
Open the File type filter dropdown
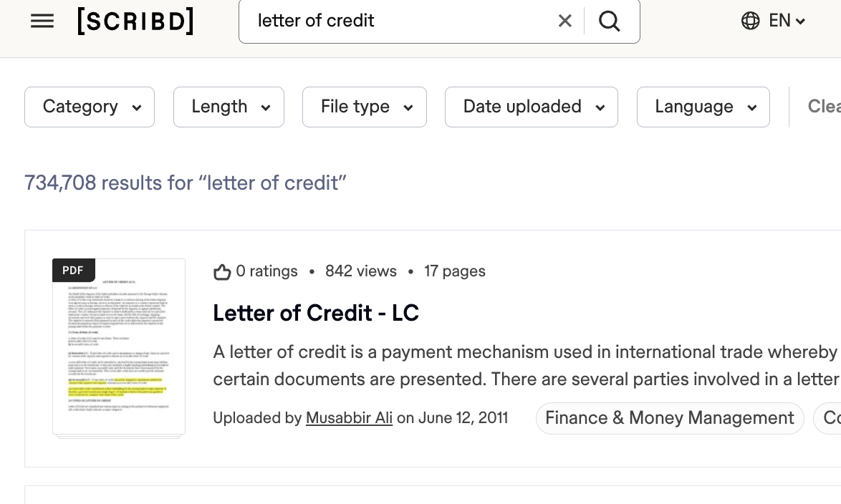click(x=364, y=107)
